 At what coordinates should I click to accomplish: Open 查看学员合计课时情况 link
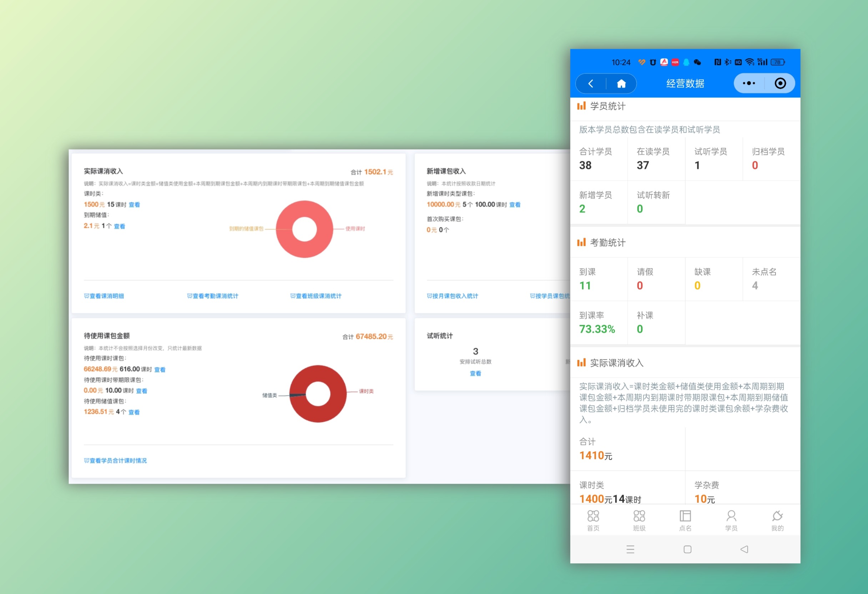tap(115, 460)
